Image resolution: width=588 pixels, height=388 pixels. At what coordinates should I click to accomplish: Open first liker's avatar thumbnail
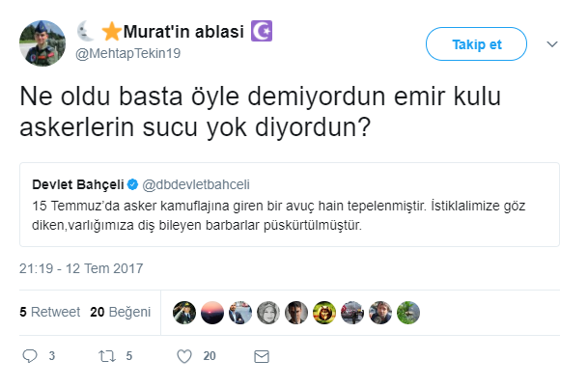(184, 312)
